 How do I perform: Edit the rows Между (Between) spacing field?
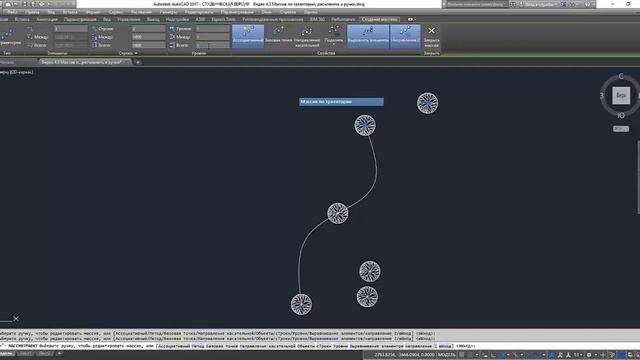tap(149, 37)
